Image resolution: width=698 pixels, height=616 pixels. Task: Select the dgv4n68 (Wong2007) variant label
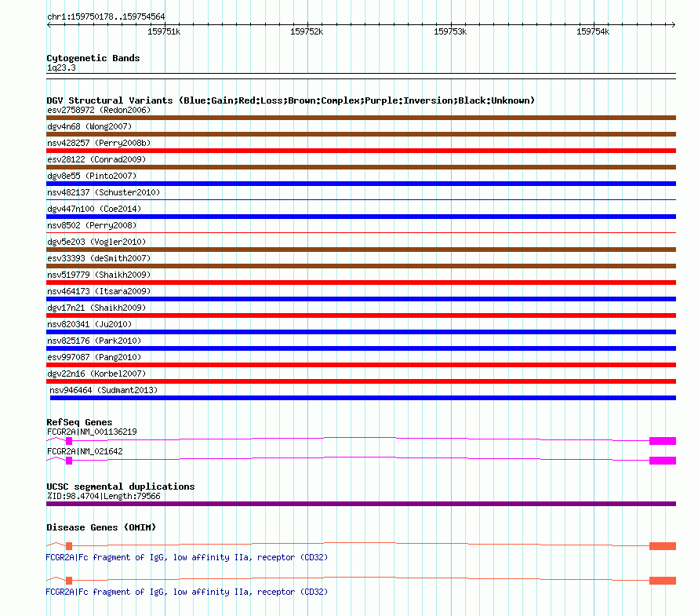click(x=89, y=126)
